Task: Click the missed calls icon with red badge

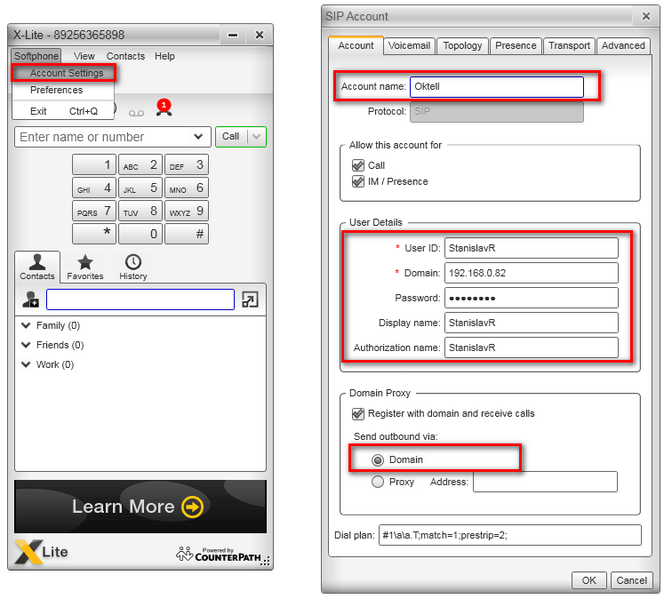Action: tap(164, 107)
